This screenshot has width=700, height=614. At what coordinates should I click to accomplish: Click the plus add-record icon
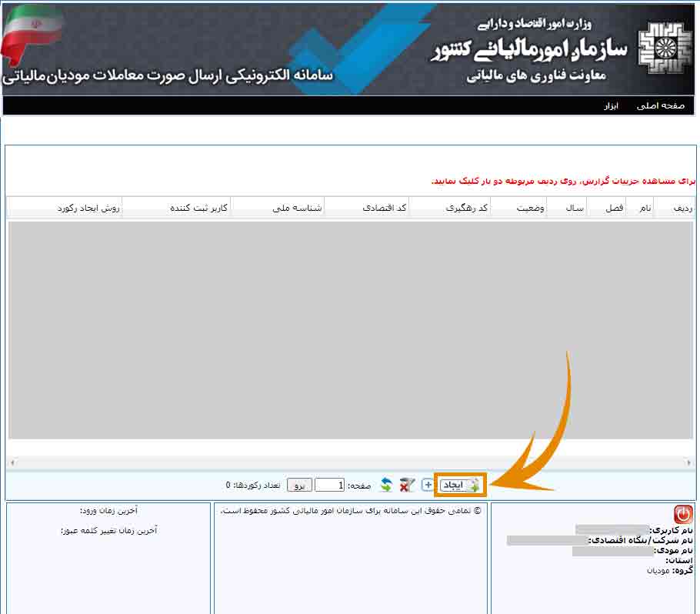(427, 485)
